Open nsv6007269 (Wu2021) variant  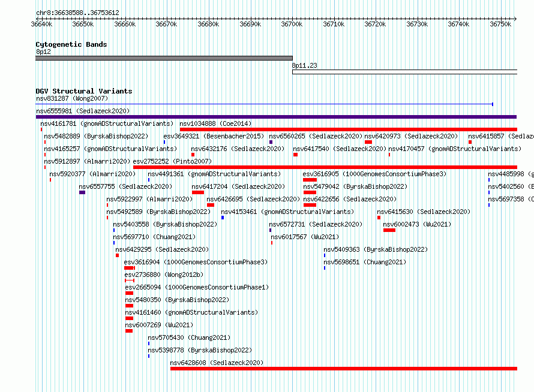click(159, 325)
